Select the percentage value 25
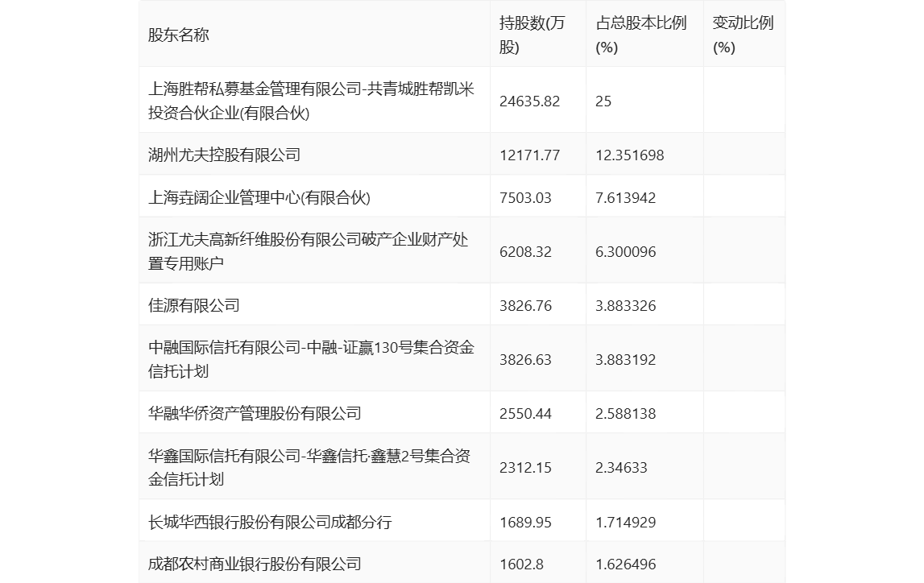Image resolution: width=924 pixels, height=583 pixels. pos(603,101)
